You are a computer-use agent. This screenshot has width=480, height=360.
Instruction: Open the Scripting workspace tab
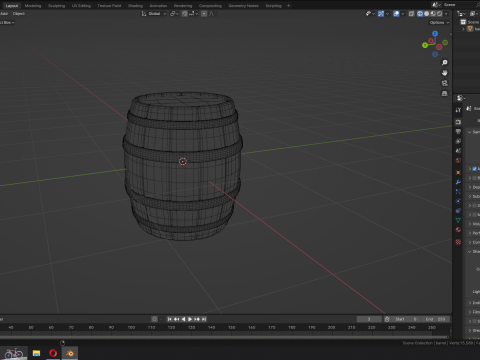pyautogui.click(x=273, y=6)
